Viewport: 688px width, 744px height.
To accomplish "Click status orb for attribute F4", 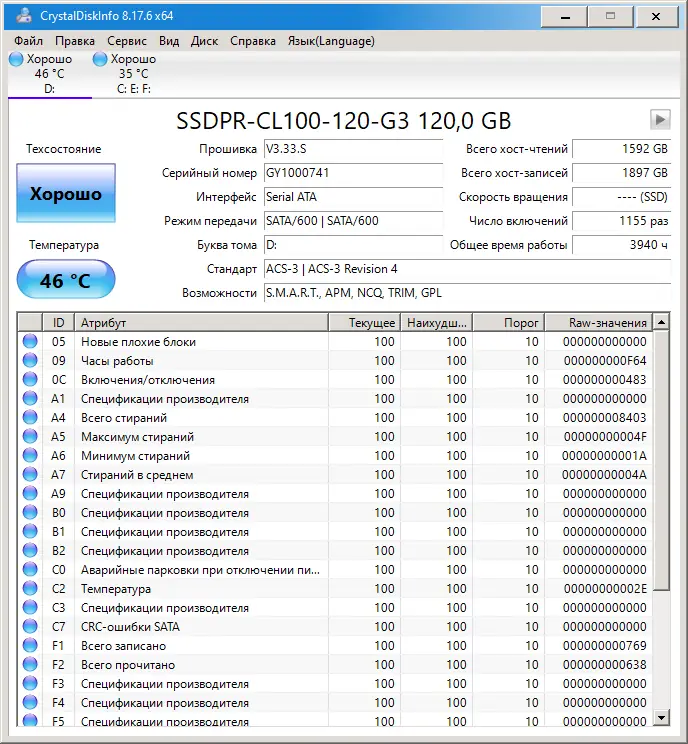I will point(30,702).
